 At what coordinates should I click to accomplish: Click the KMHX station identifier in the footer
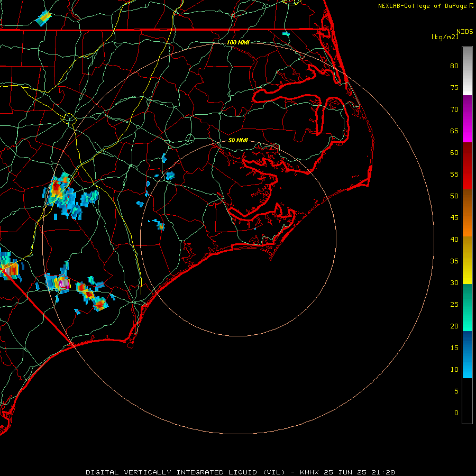[309, 472]
